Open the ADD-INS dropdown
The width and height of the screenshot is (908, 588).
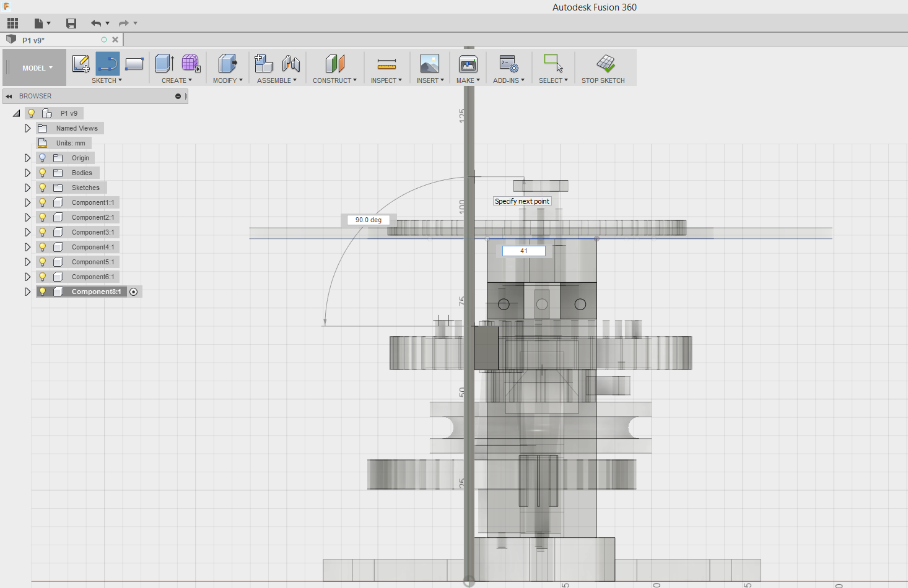point(509,80)
